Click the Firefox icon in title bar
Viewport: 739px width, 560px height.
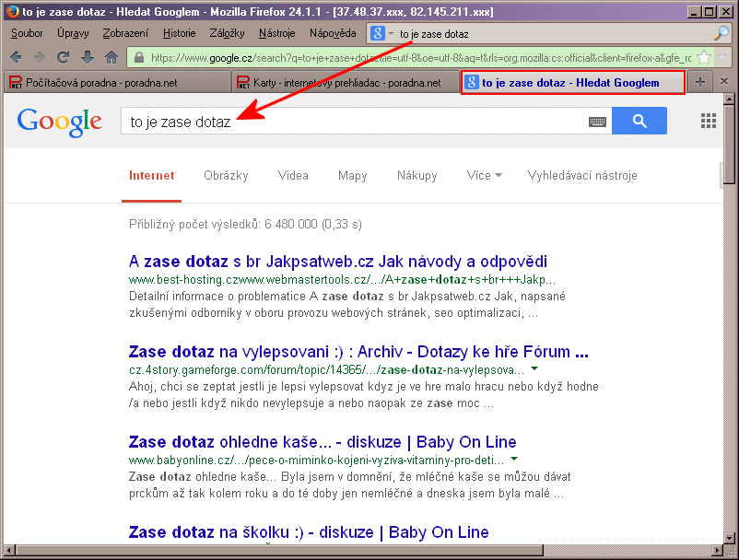pyautogui.click(x=12, y=11)
